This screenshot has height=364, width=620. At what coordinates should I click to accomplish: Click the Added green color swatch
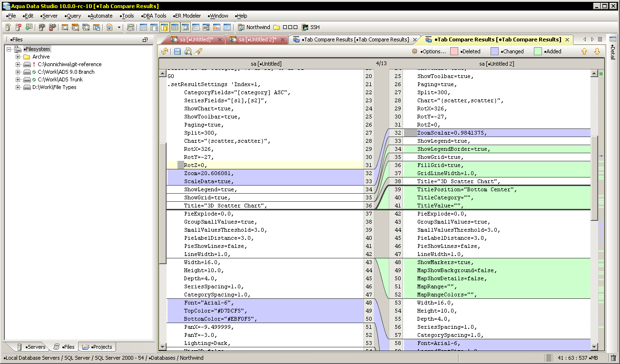[538, 51]
